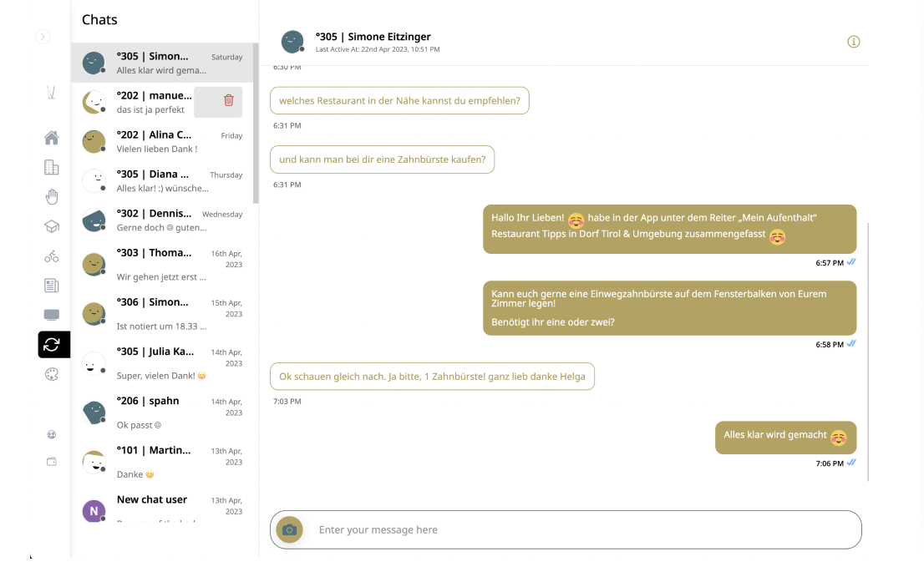924x577 pixels.
Task: Click the building icon in sidebar
Action: 52,167
